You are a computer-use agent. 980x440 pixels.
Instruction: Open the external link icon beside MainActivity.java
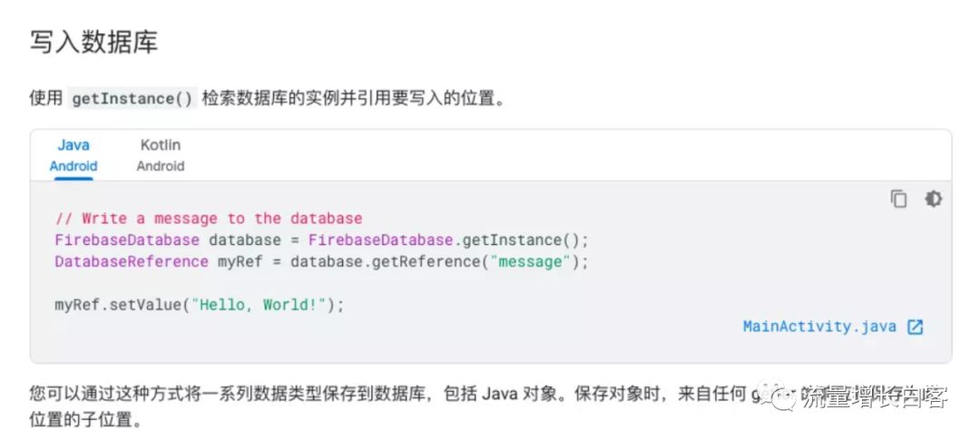(915, 327)
